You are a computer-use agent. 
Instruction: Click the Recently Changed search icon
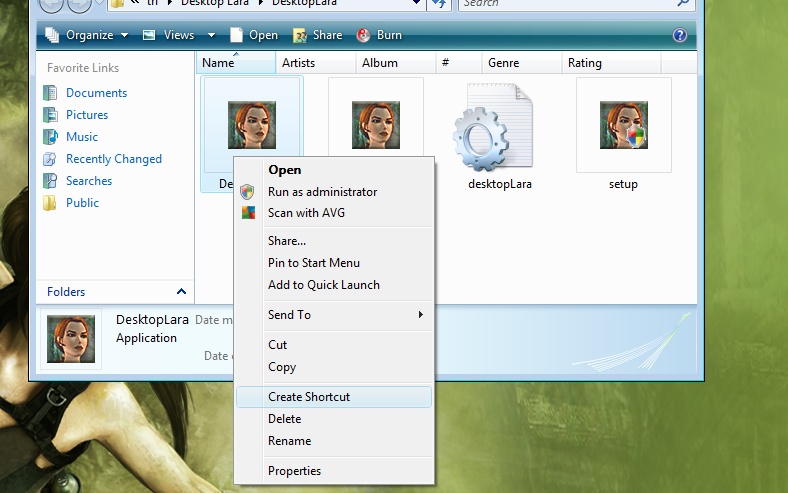pyautogui.click(x=50, y=159)
